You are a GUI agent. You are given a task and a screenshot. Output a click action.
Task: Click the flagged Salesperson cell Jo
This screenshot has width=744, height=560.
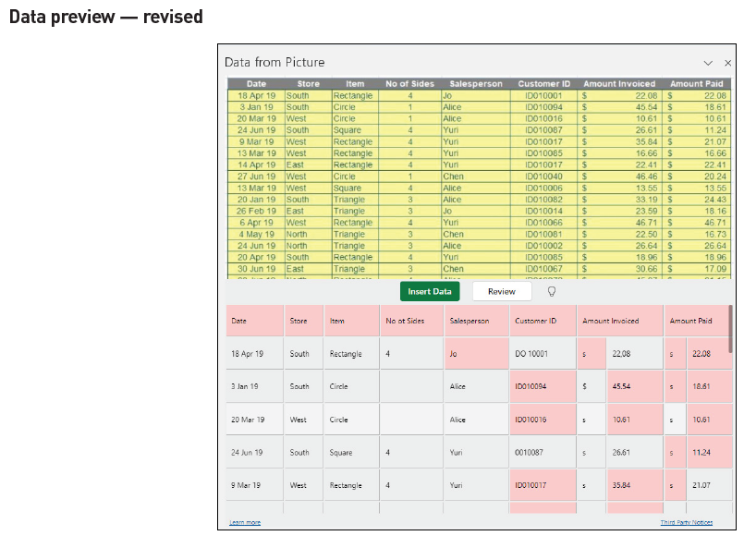pos(476,353)
